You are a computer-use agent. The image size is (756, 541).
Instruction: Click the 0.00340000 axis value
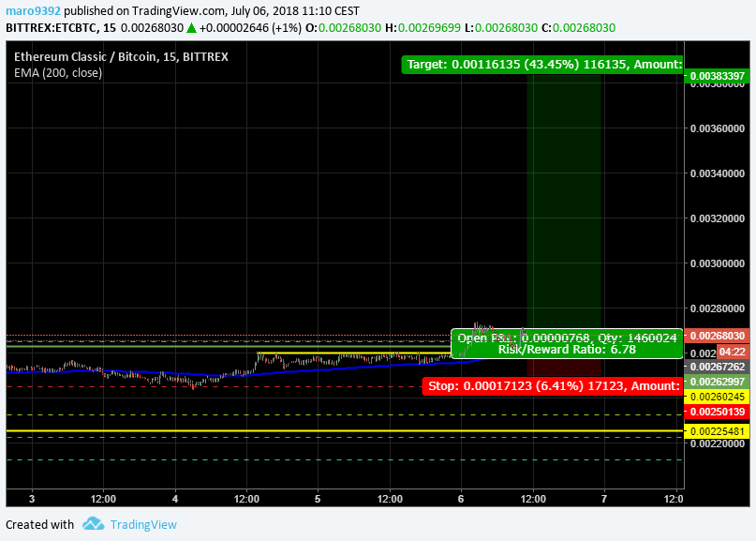point(718,173)
